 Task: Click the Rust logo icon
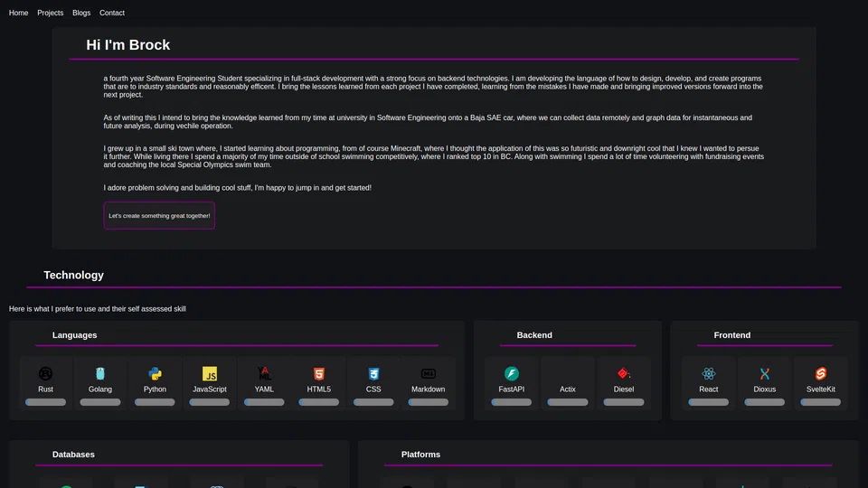click(x=45, y=374)
